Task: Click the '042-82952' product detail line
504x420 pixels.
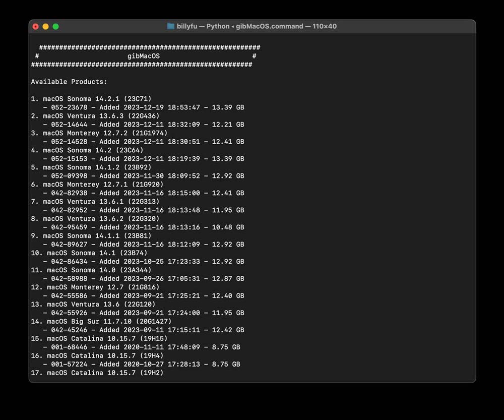Action: click(143, 210)
